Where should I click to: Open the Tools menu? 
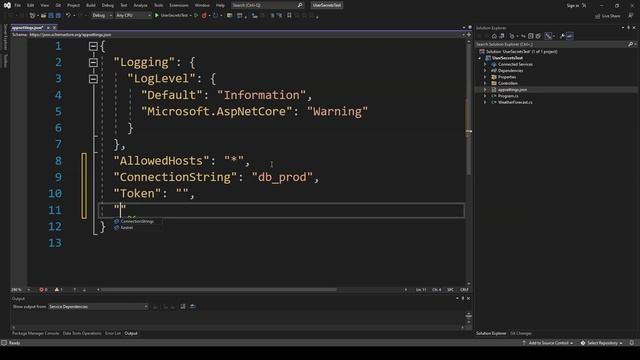[158, 5]
